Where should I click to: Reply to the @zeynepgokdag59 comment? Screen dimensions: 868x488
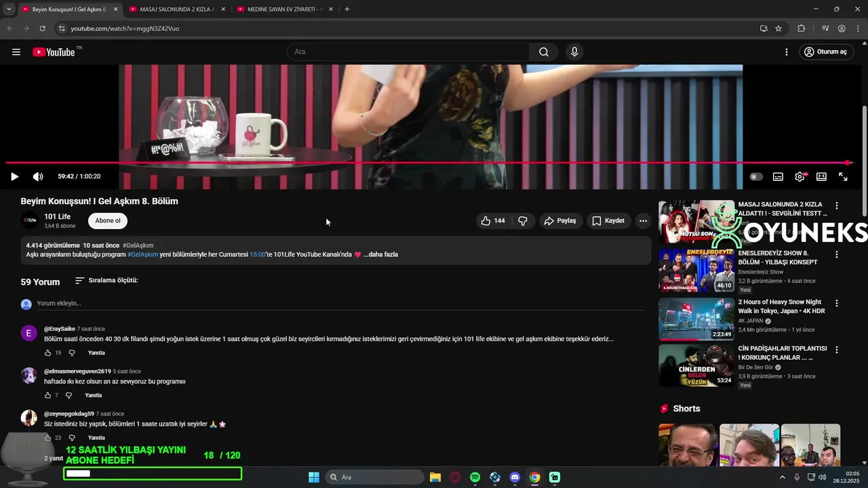(96, 438)
